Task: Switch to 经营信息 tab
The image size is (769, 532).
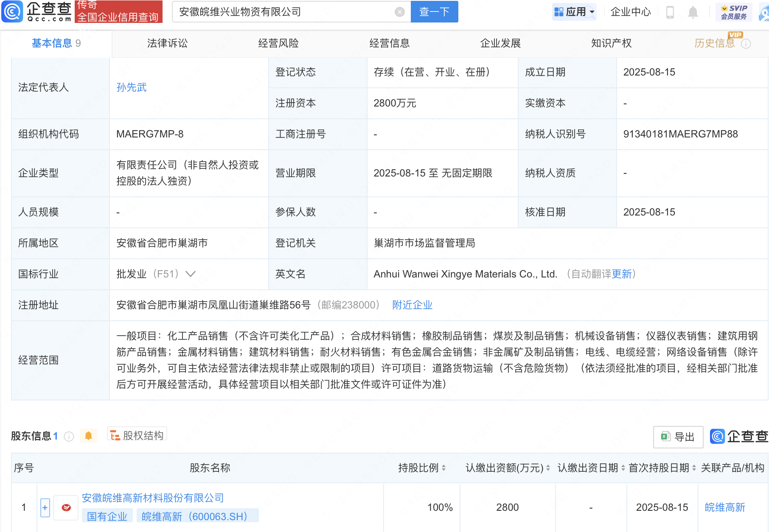Action: click(x=390, y=43)
